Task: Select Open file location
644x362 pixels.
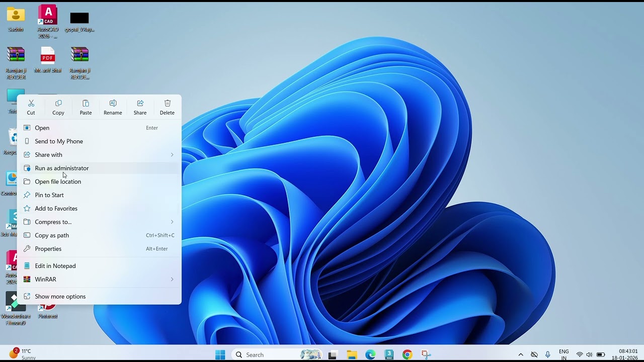Action: coord(99,182)
